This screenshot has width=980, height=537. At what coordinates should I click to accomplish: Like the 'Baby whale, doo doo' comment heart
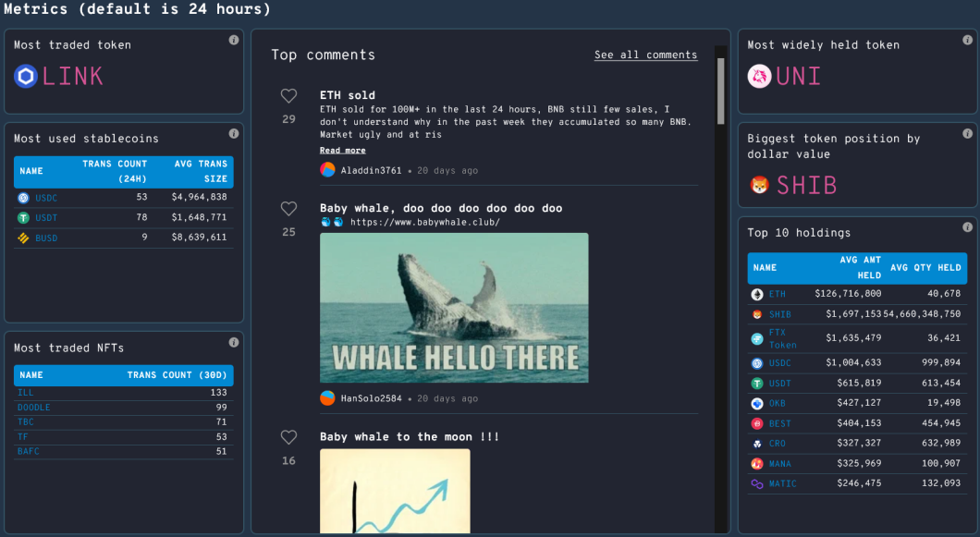pyautogui.click(x=288, y=208)
